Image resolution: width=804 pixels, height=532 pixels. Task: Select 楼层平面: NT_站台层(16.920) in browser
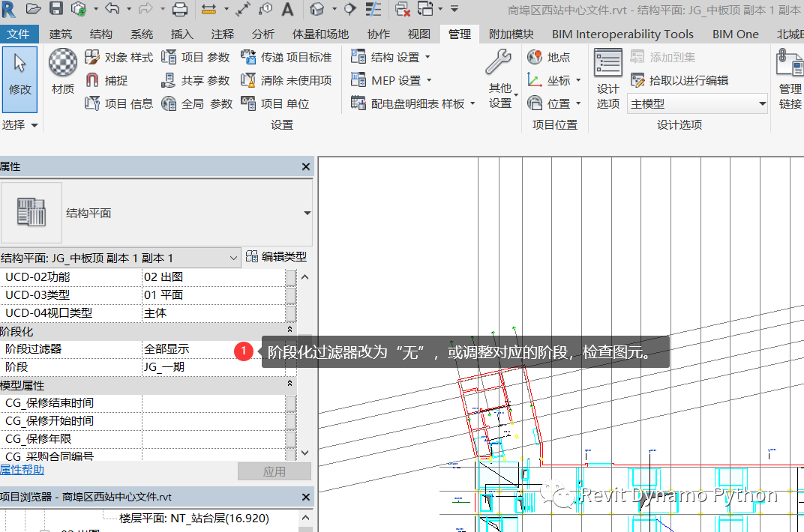[193, 519]
